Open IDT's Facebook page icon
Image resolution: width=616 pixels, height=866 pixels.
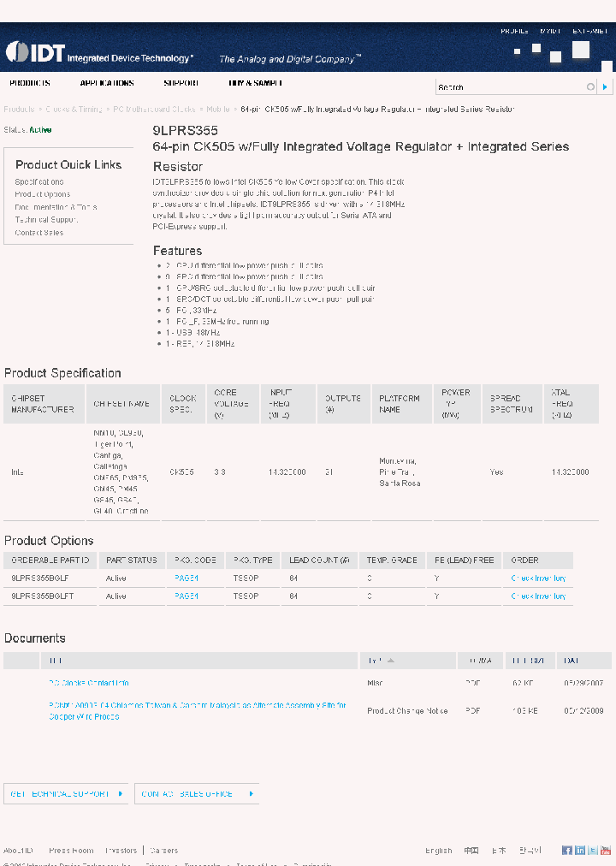pyautogui.click(x=567, y=850)
